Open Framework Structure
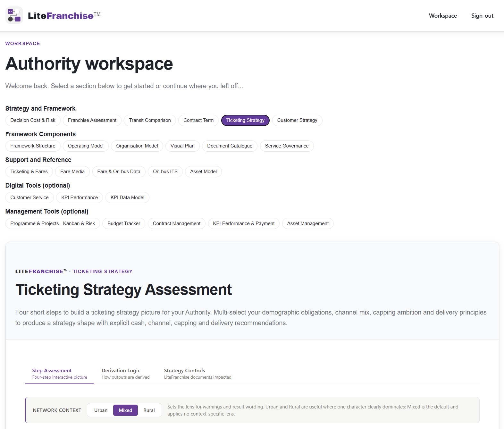The width and height of the screenshot is (504, 429). (33, 146)
